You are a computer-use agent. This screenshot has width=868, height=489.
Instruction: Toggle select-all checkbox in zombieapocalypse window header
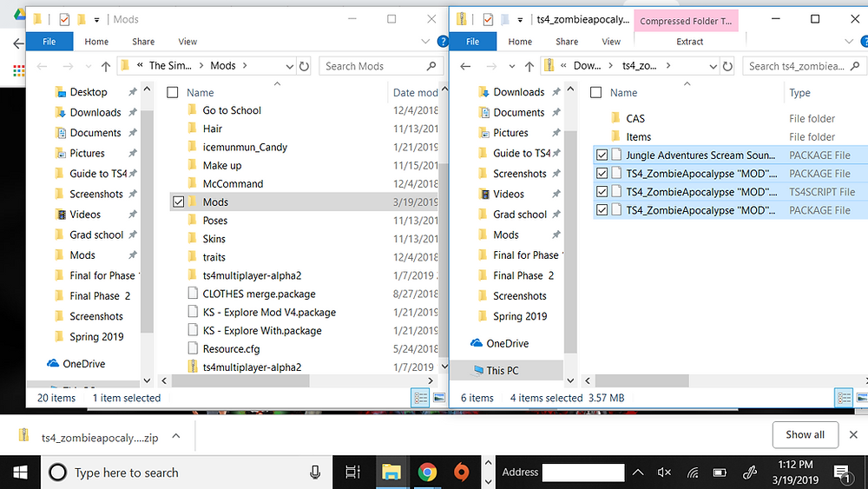coord(596,92)
